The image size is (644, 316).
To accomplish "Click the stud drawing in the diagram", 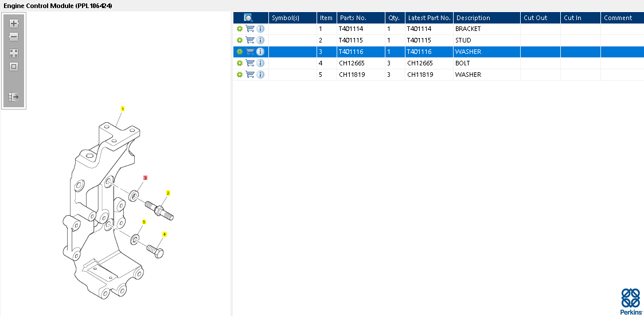I will [159, 209].
